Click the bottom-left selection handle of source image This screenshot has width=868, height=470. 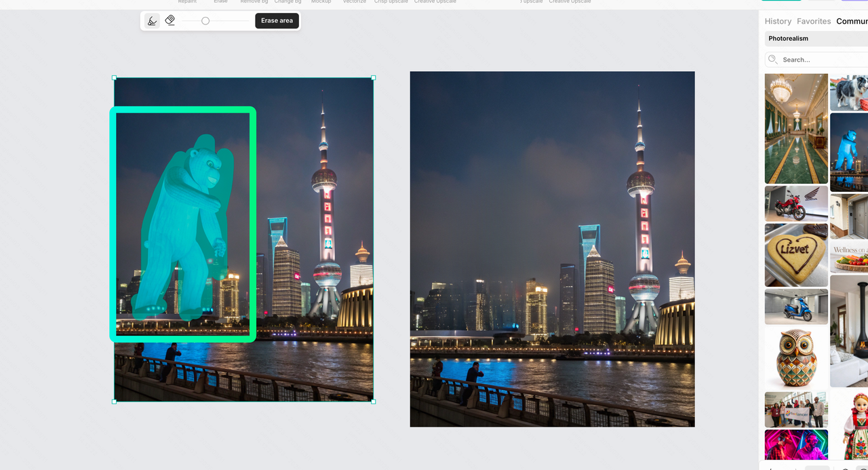point(114,402)
